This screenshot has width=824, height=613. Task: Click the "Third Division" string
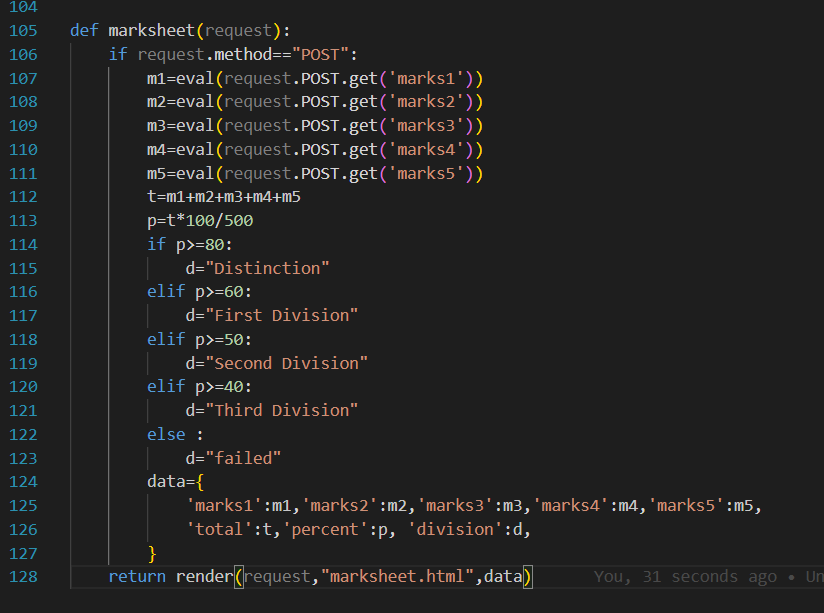tap(282, 411)
